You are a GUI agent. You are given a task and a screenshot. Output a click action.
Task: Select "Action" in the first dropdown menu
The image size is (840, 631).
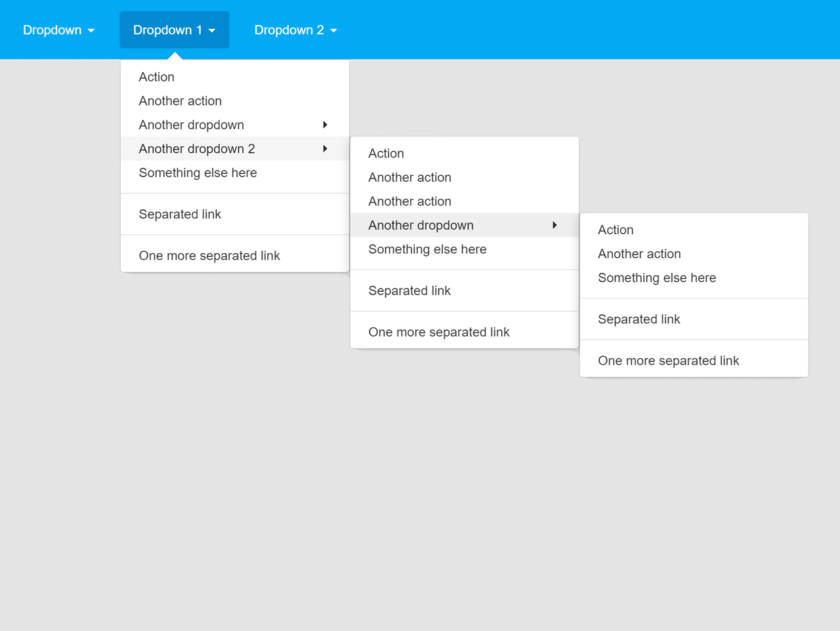(x=156, y=77)
